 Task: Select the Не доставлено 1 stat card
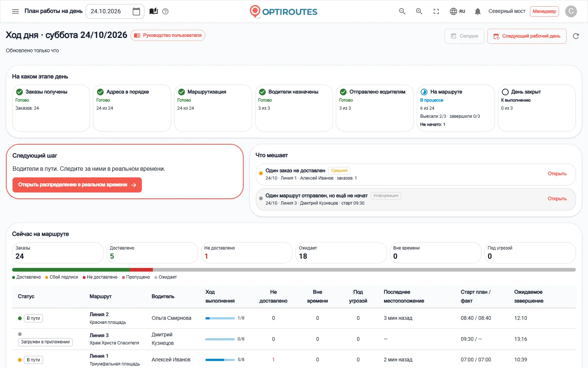coord(247,253)
